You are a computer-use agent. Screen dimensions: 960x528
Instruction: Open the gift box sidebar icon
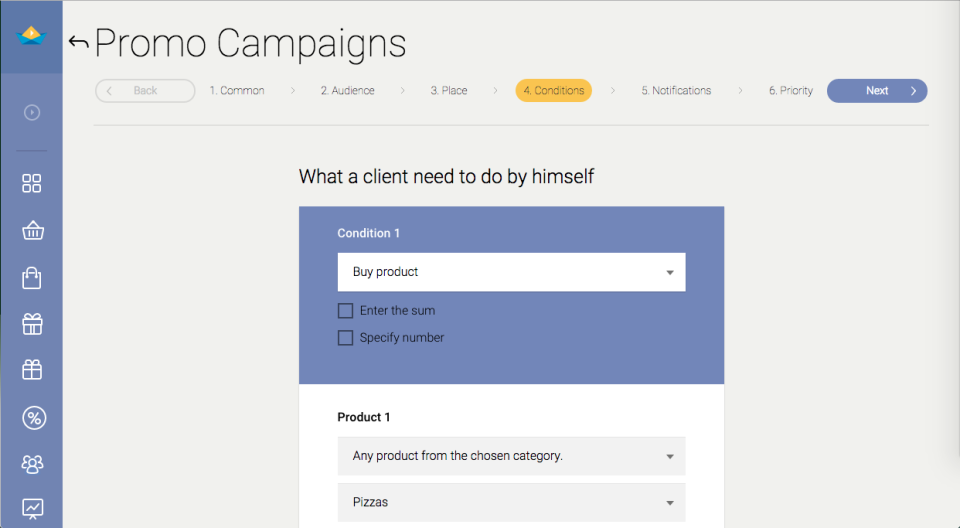coord(32,324)
